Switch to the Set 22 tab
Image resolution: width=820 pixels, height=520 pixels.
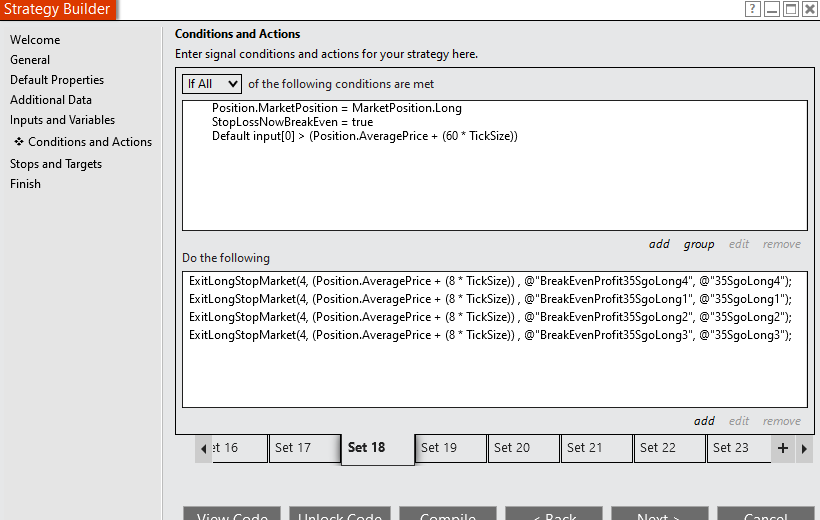click(669, 448)
